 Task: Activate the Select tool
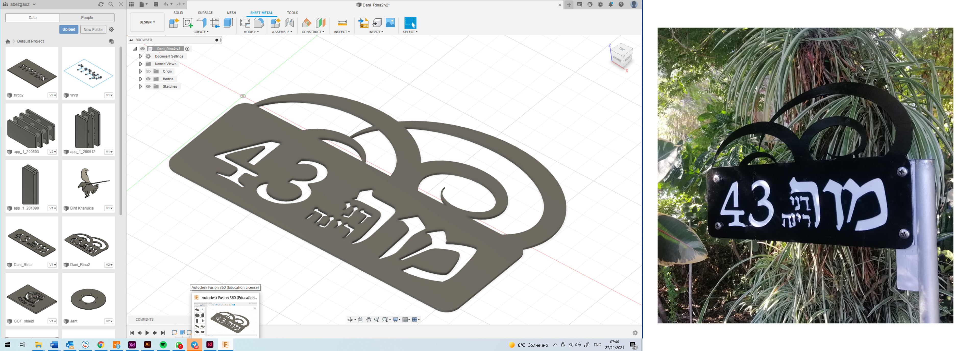point(410,23)
